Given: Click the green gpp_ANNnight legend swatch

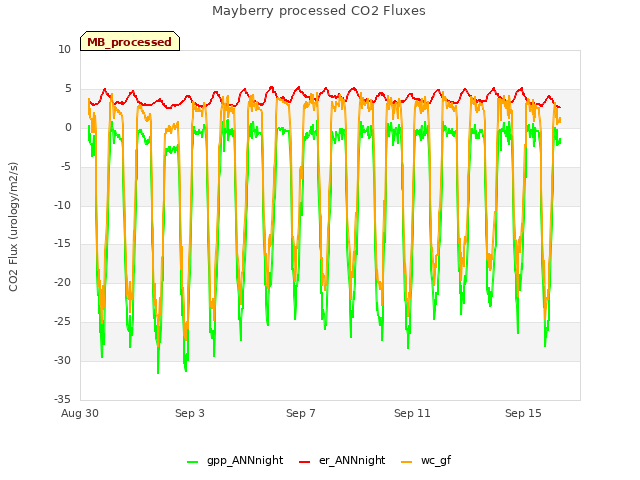Looking at the screenshot, I should tap(192, 462).
